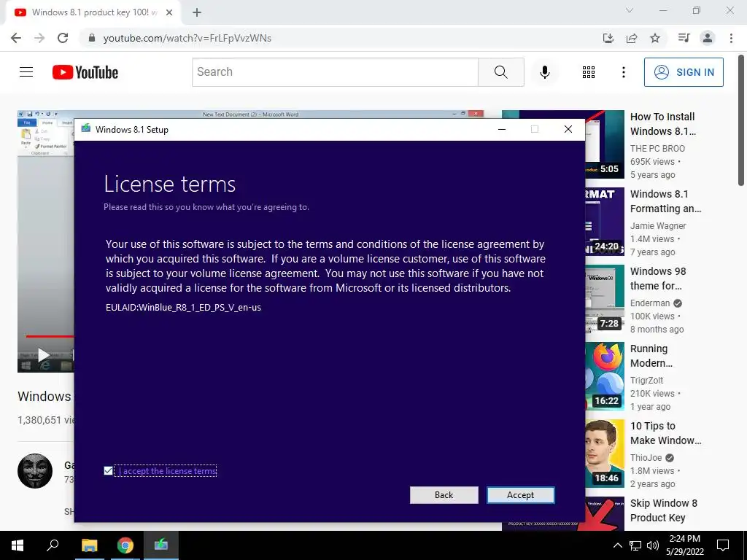Open the YouTube apps grid
This screenshot has height=560, width=747.
tap(589, 72)
